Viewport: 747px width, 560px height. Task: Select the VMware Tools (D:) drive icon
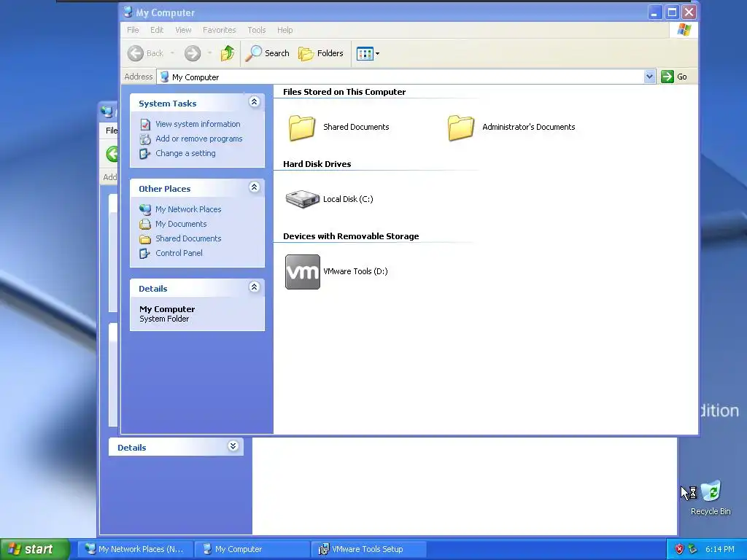click(303, 272)
